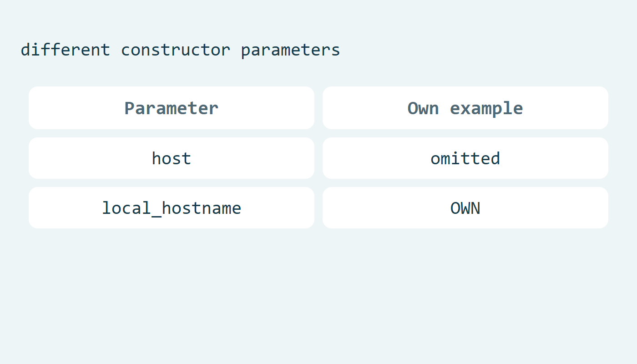The height and width of the screenshot is (364, 637).
Task: Click the uppercase 'OWN' value cell
Action: (x=465, y=207)
